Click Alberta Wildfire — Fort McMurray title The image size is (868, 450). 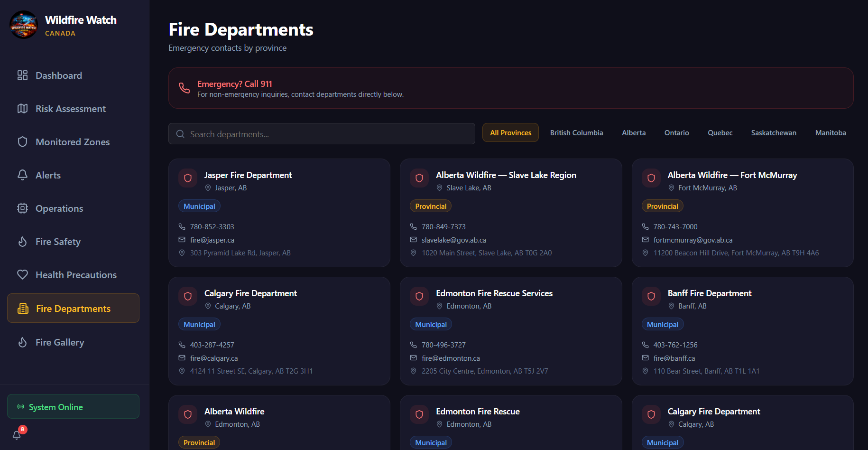click(732, 175)
